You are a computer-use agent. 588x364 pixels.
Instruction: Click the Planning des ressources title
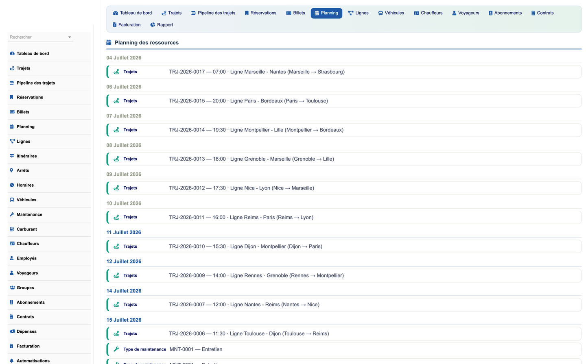(146, 43)
